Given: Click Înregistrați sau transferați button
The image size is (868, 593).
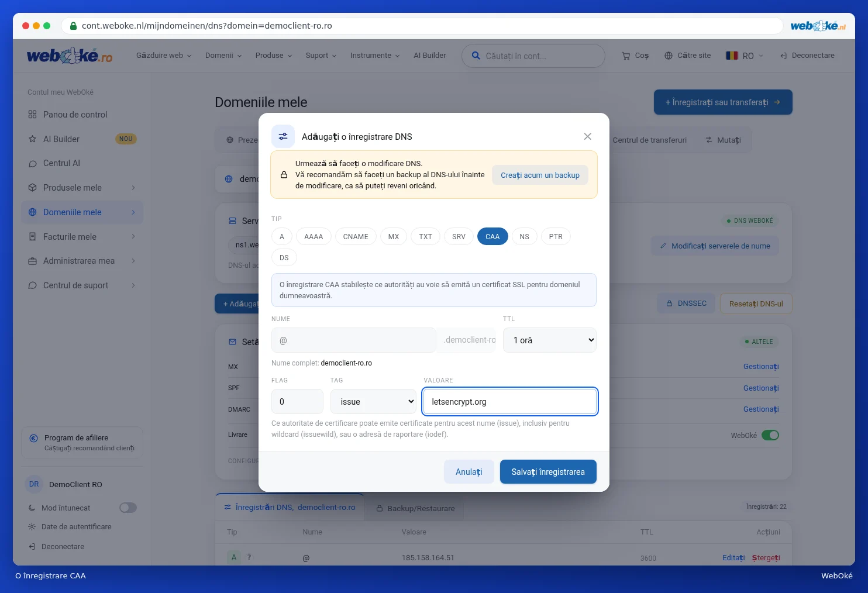Looking at the screenshot, I should point(723,102).
